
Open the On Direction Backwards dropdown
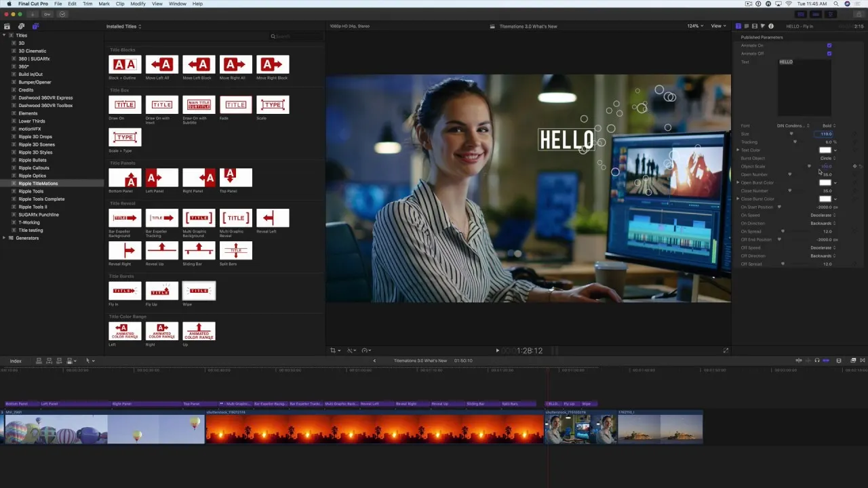point(823,223)
